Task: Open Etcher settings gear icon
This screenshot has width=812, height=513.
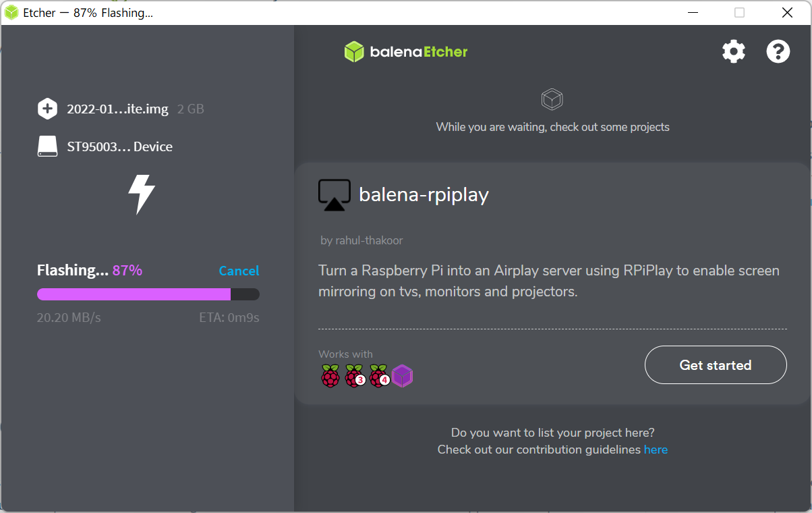Action: click(734, 51)
